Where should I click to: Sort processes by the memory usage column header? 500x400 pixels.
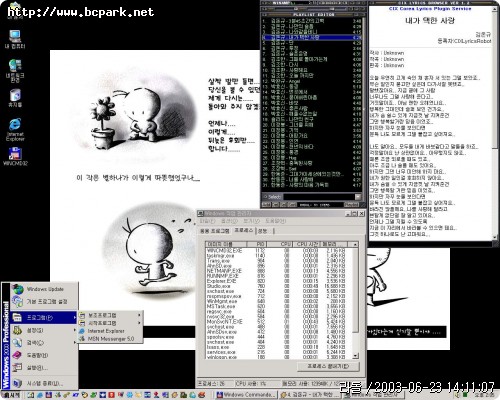[333, 244]
